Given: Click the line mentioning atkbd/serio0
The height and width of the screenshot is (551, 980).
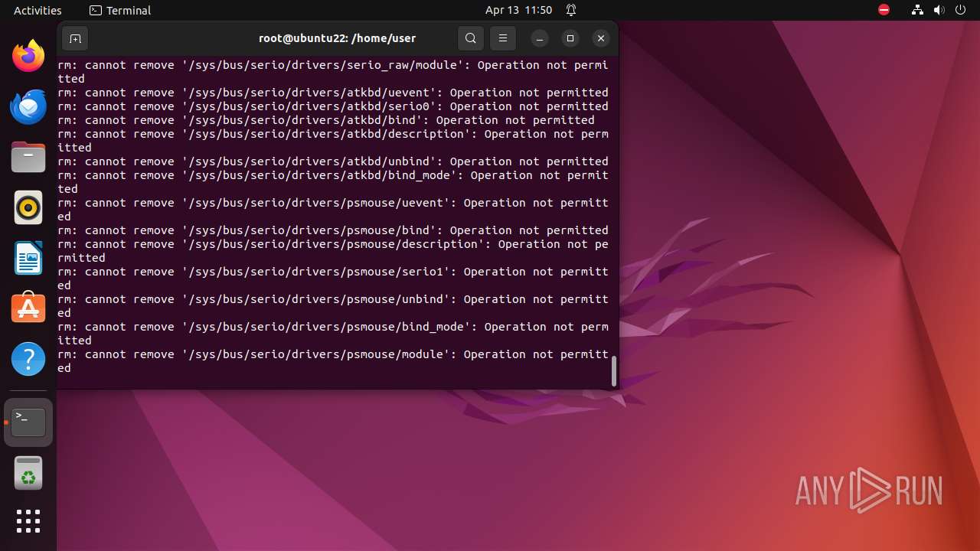Looking at the screenshot, I should click(x=333, y=106).
